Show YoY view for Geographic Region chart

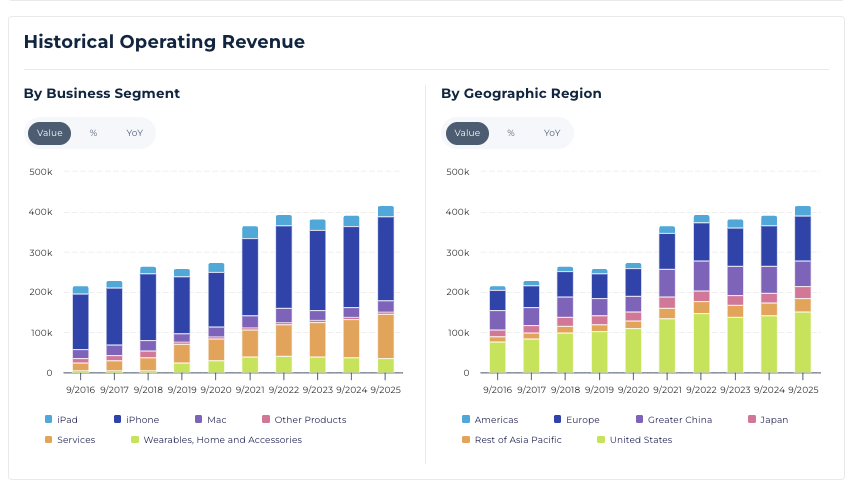click(551, 133)
